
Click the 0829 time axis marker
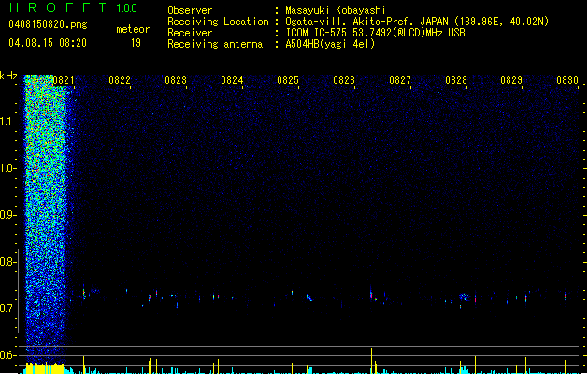[511, 80]
